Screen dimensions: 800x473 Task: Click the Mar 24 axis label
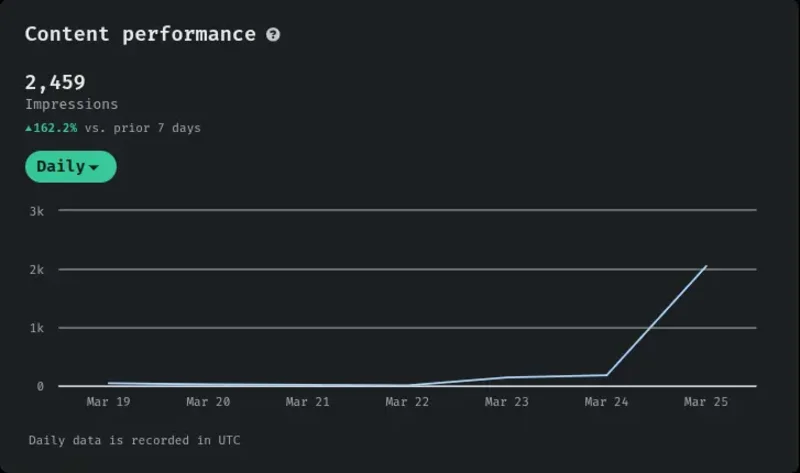pos(606,402)
